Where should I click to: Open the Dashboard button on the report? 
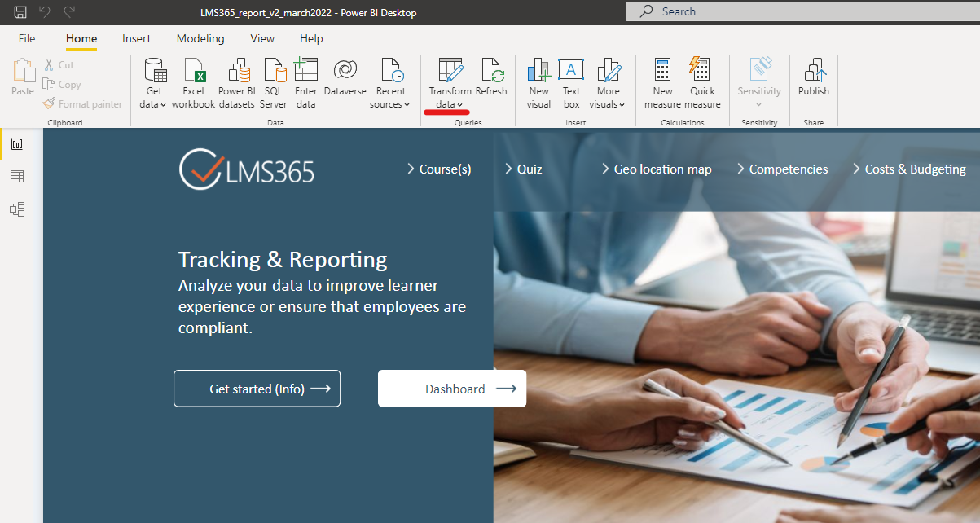pos(452,389)
